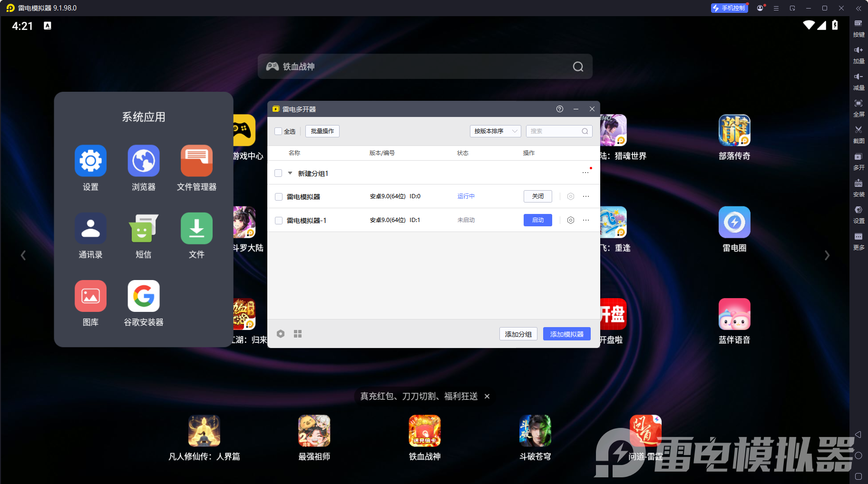This screenshot has width=868, height=484.
Task: Open more options for 雷电模拟器-1 row
Action: [x=586, y=220]
